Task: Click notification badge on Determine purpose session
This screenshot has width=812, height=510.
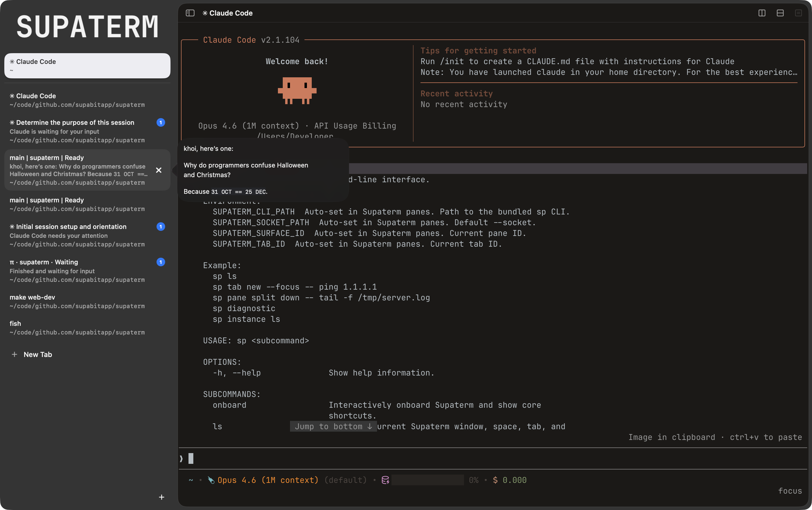Action: [161, 123]
